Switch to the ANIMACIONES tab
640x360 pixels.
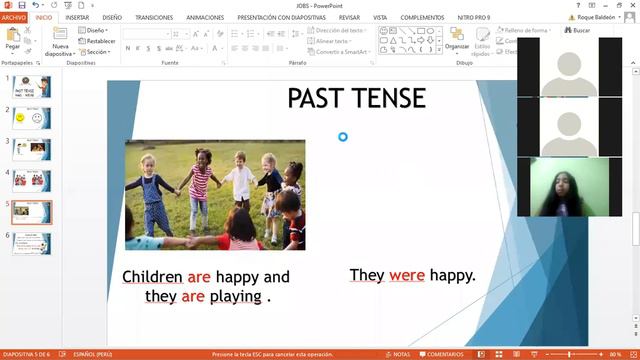coord(205,18)
